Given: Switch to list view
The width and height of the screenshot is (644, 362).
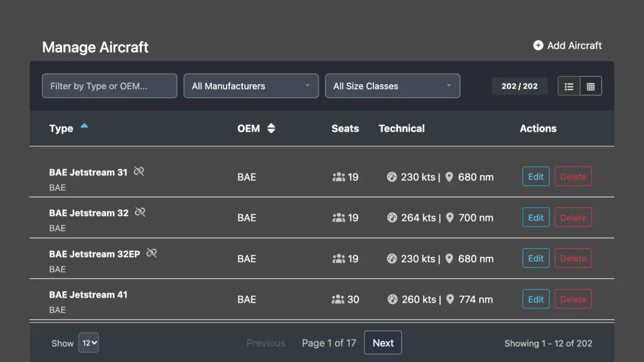Looking at the screenshot, I should (569, 86).
